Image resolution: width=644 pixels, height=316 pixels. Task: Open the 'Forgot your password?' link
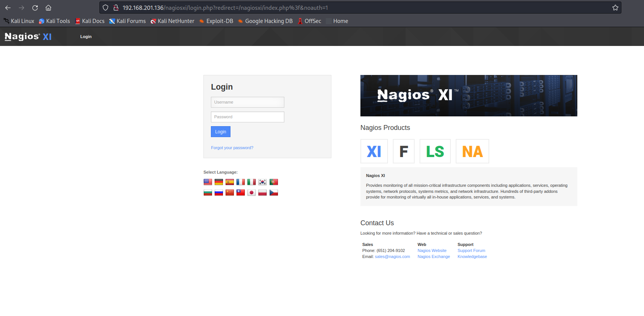(232, 148)
